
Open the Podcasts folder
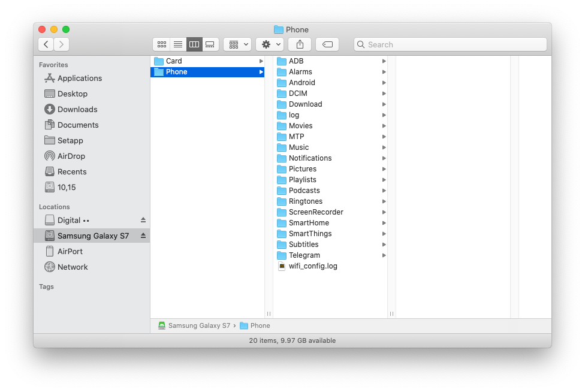click(x=330, y=191)
